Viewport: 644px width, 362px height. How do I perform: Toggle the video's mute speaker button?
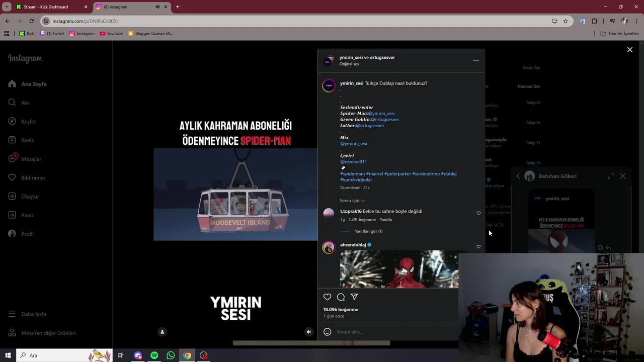(x=309, y=332)
